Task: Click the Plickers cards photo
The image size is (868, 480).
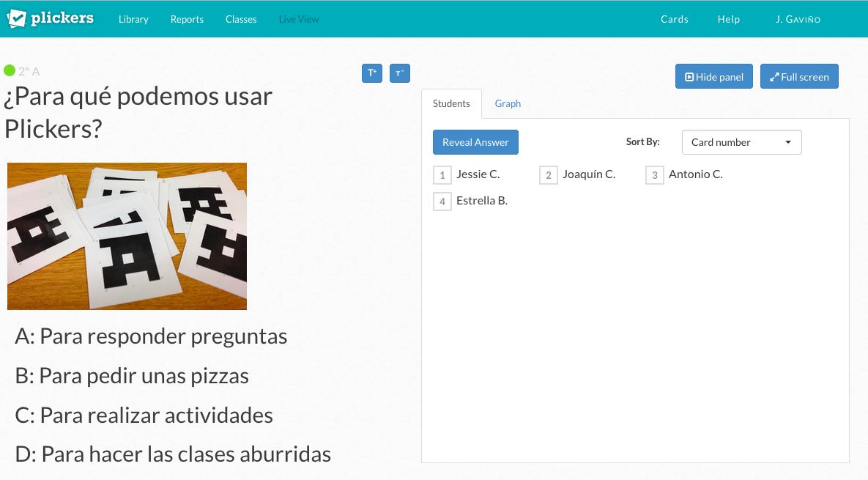Action: 127,236
